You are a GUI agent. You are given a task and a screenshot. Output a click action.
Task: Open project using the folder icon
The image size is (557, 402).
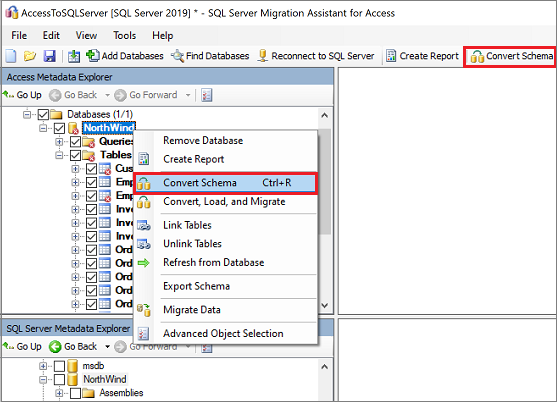30,56
